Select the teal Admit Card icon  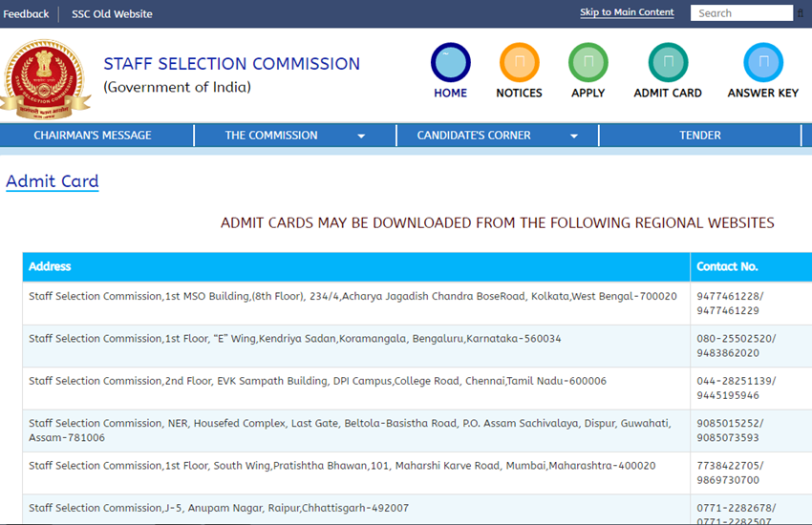668,63
